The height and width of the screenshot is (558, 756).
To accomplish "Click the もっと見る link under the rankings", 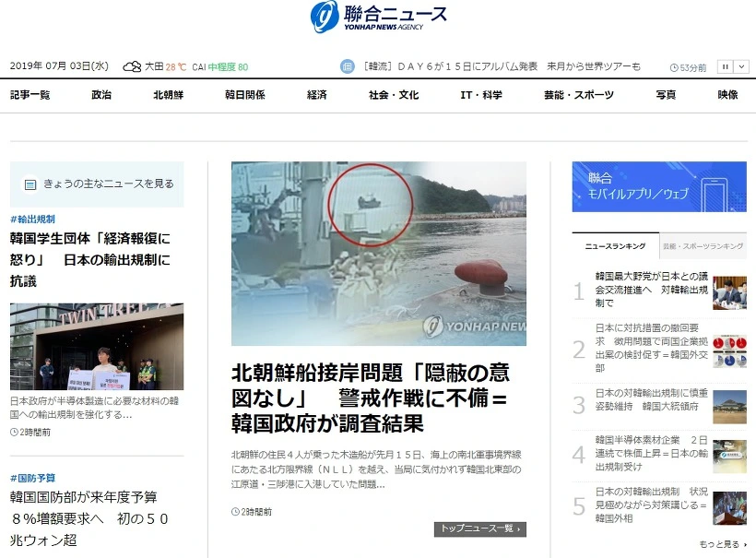I will click(x=723, y=544).
